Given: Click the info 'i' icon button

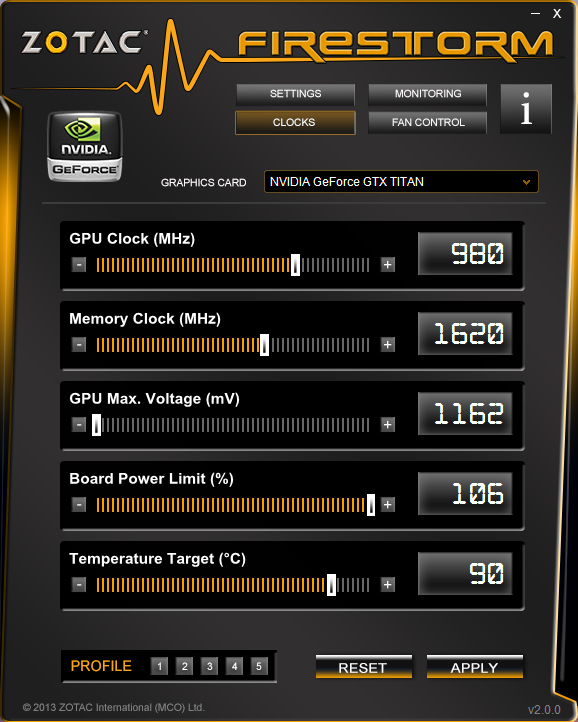Looking at the screenshot, I should tap(525, 109).
